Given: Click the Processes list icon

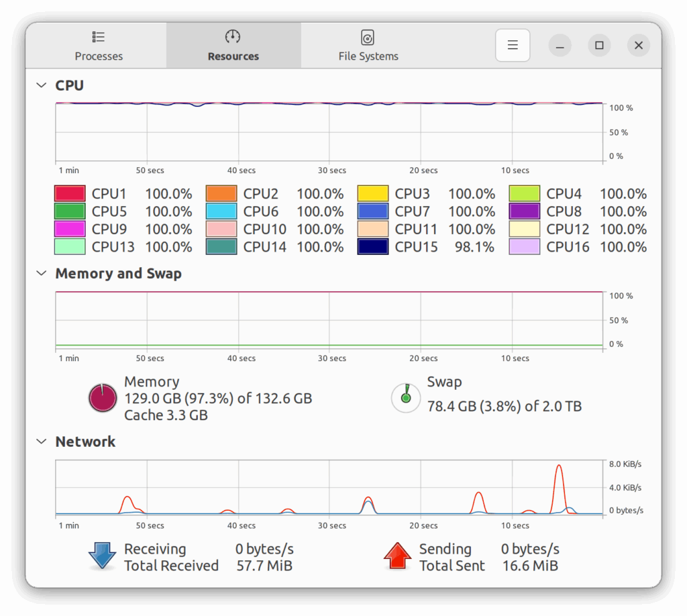Looking at the screenshot, I should tap(99, 37).
